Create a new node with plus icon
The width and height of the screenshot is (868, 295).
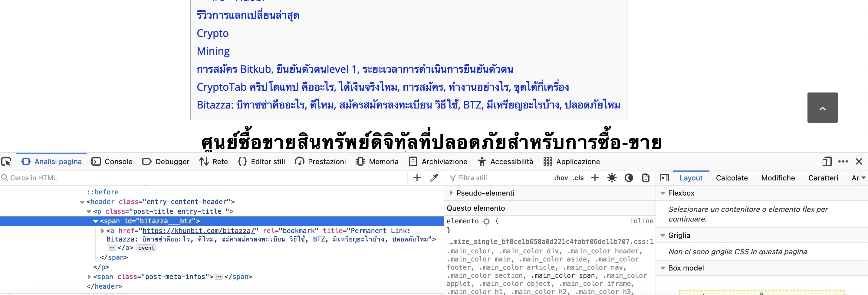coord(417,178)
